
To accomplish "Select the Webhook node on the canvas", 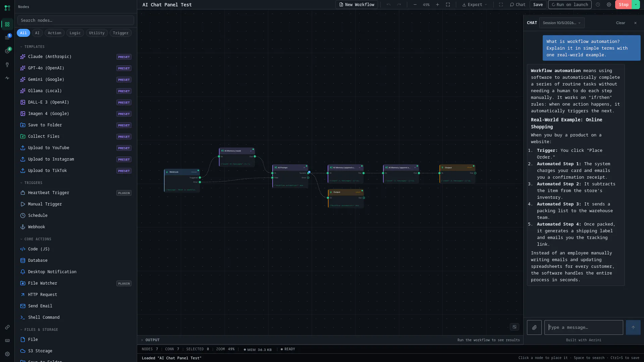I will (x=182, y=180).
